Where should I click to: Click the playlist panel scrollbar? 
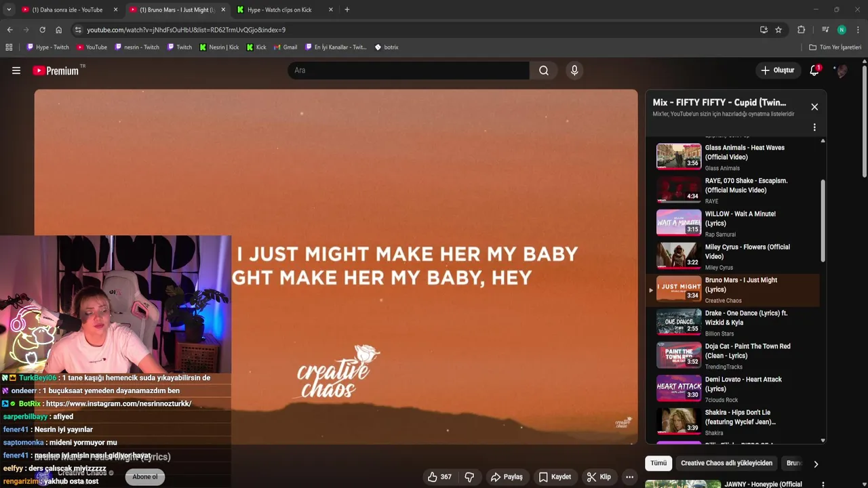pyautogui.click(x=823, y=221)
